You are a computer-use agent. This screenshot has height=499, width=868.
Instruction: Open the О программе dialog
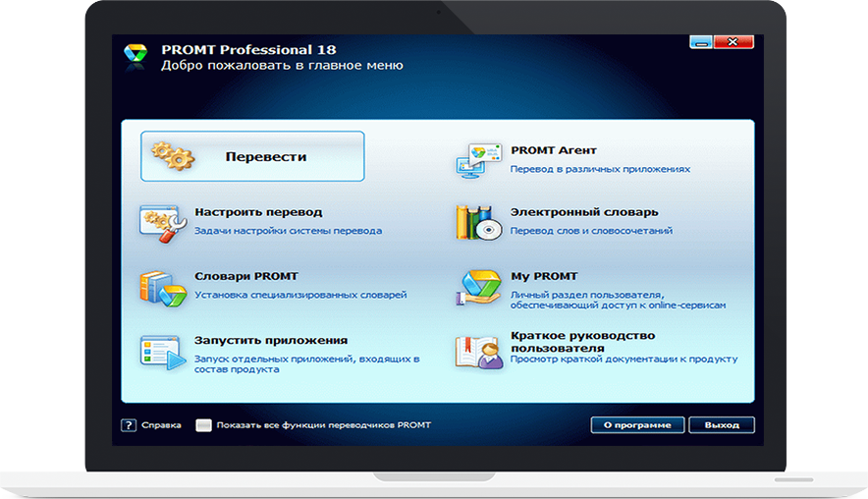coord(637,425)
